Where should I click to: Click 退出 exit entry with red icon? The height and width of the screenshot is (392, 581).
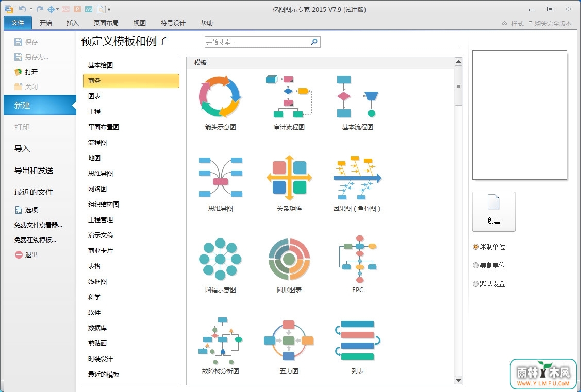pyautogui.click(x=26, y=254)
